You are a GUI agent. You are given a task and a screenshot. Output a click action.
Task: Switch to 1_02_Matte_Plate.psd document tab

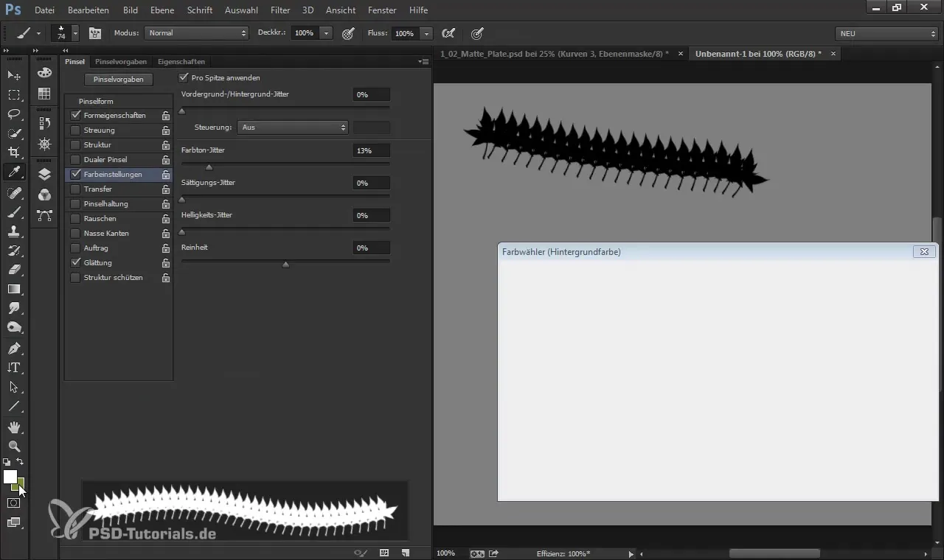coord(555,54)
